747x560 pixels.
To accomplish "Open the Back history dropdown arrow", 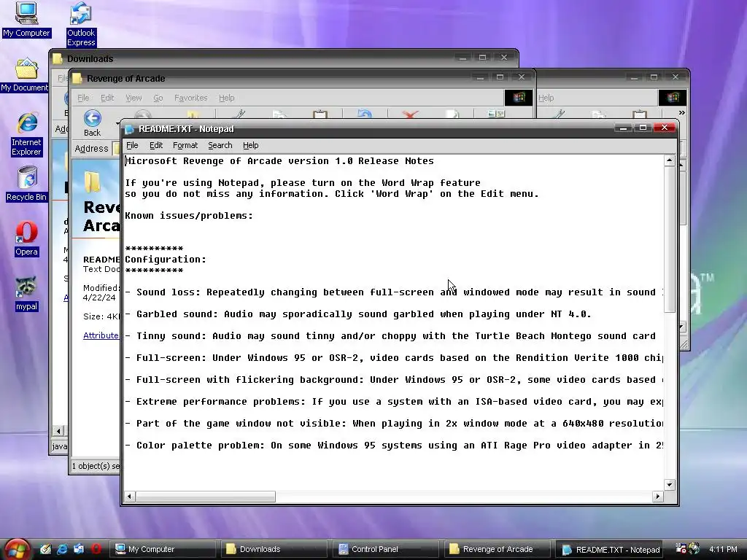I will [x=117, y=123].
